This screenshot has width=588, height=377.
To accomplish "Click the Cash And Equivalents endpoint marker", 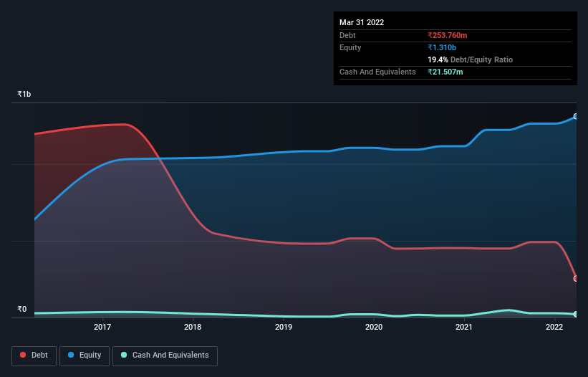I will (576, 314).
